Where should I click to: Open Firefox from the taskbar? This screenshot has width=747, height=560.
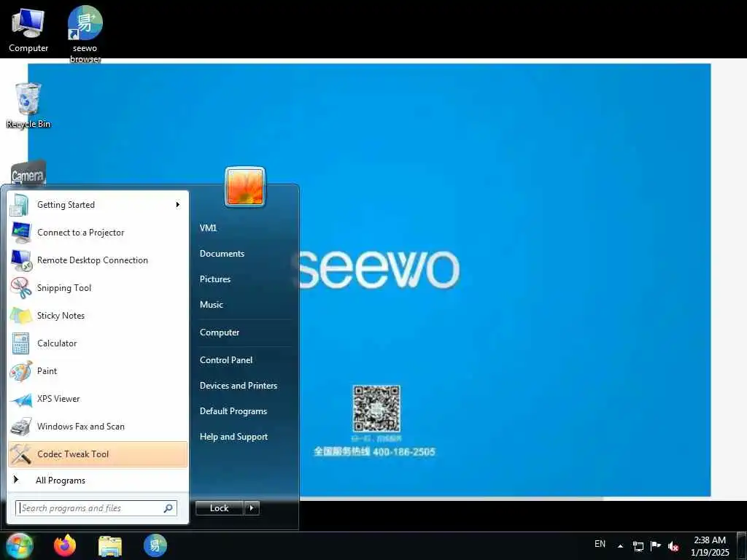[x=65, y=545]
